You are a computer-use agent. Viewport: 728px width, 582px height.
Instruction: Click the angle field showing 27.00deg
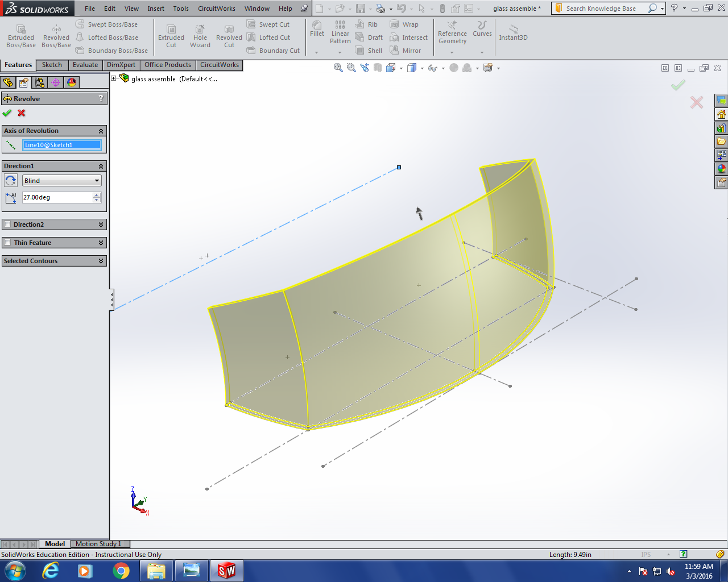(x=57, y=197)
